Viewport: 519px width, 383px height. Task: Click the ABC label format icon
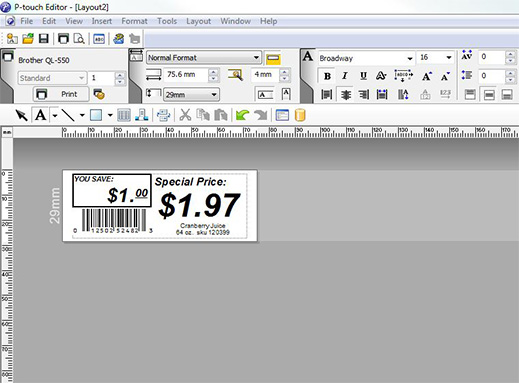click(x=99, y=39)
